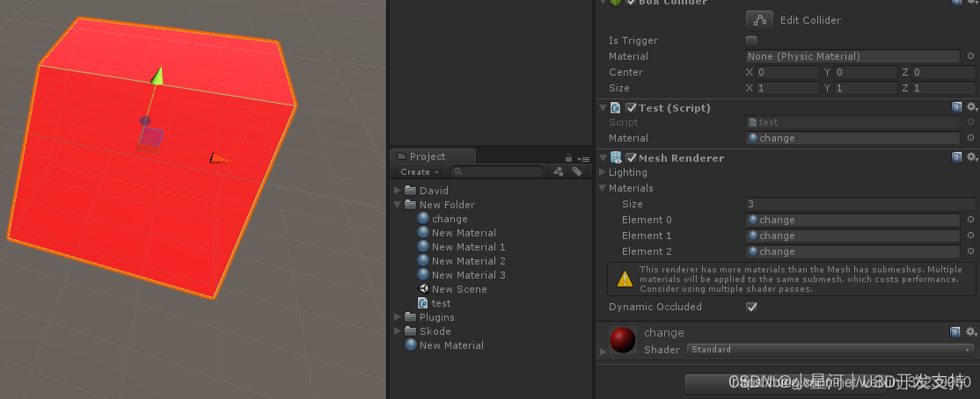
Task: Select the New Scene Unity icon in Project
Action: (x=423, y=289)
